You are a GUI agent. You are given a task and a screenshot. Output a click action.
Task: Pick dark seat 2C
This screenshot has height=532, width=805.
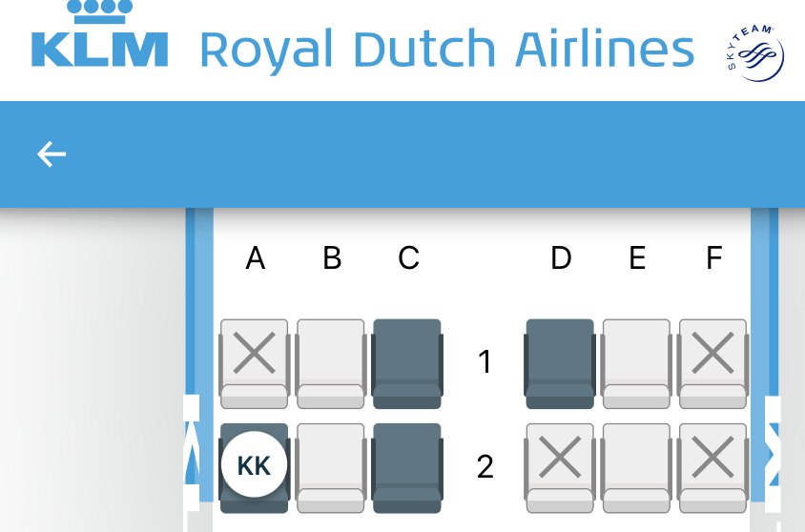pyautogui.click(x=407, y=468)
